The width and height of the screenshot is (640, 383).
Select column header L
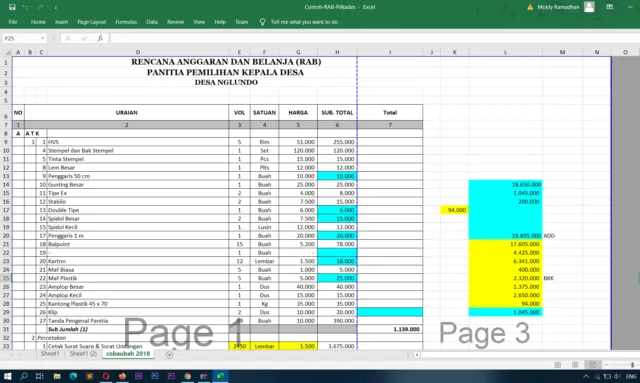coord(505,52)
